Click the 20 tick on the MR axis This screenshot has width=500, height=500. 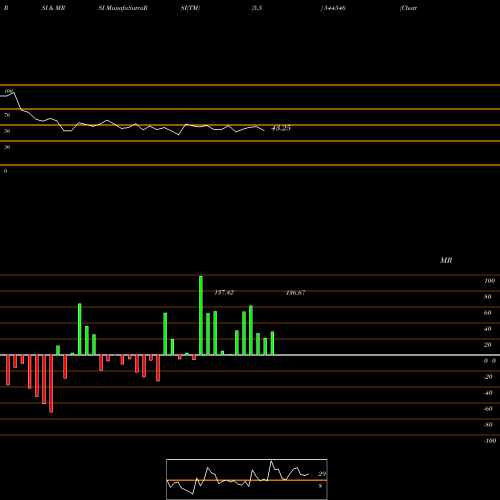488,345
